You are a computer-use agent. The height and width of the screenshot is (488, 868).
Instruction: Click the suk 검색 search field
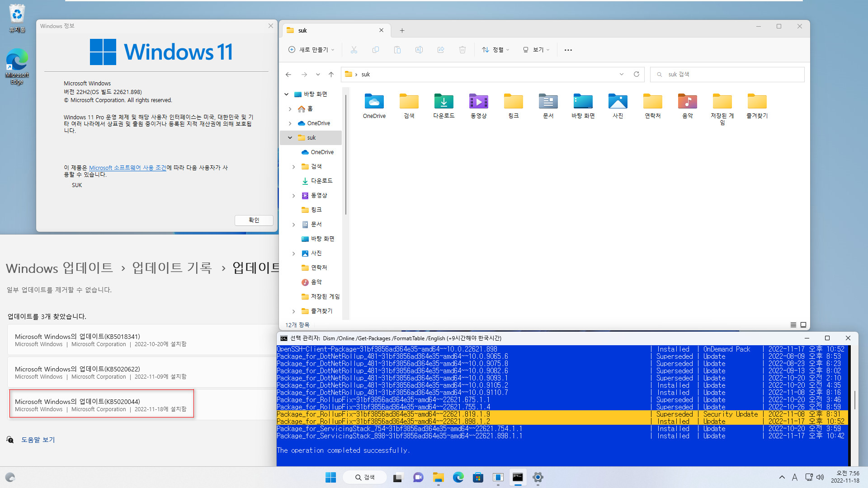tap(727, 75)
